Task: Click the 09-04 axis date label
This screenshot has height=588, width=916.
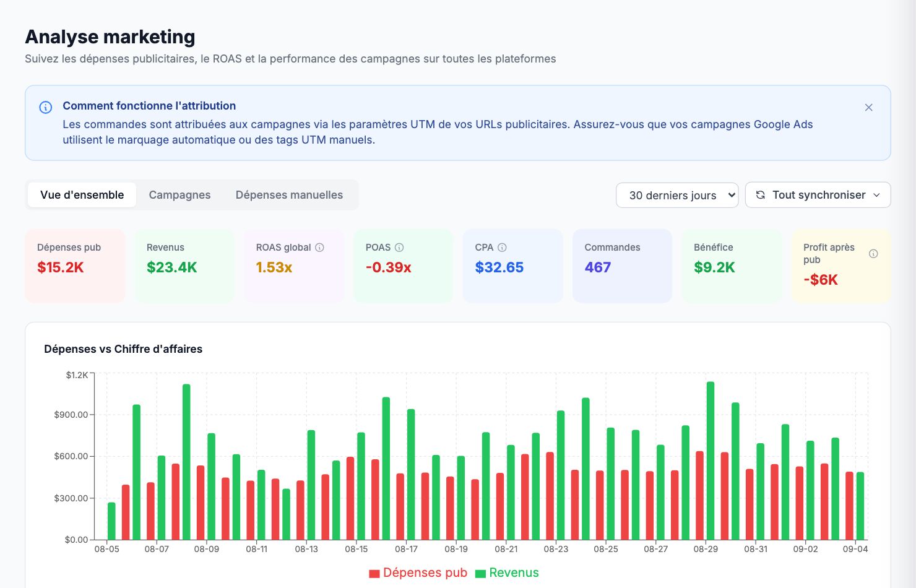Action: 855,549
